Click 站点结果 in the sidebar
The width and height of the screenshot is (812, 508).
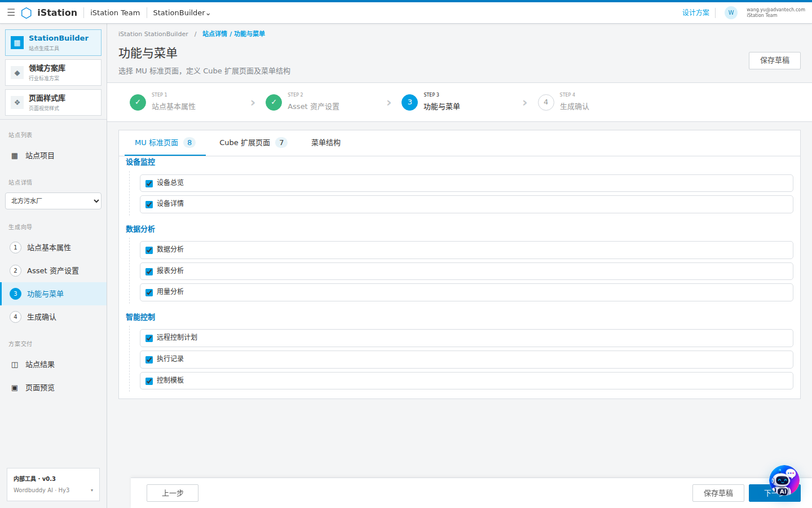(x=53, y=365)
